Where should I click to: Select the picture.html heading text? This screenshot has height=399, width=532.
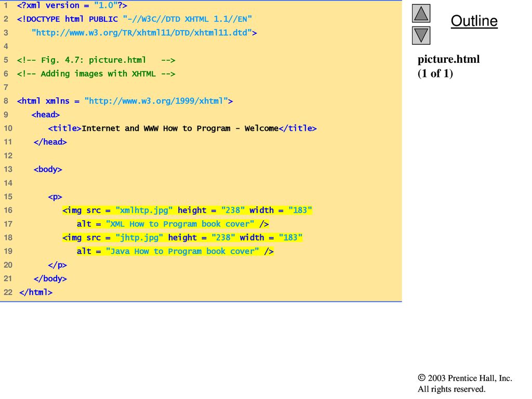pyautogui.click(x=448, y=59)
